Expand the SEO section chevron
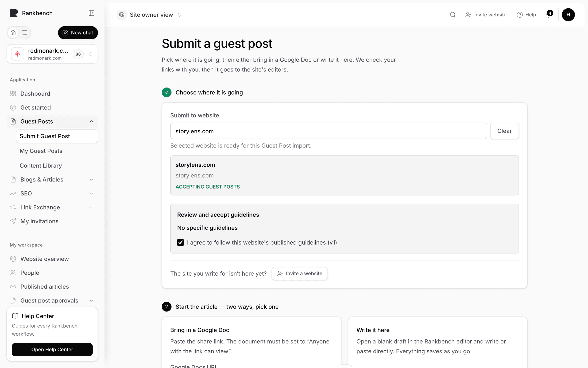Viewport: 588px width, 368px height. tap(91, 194)
